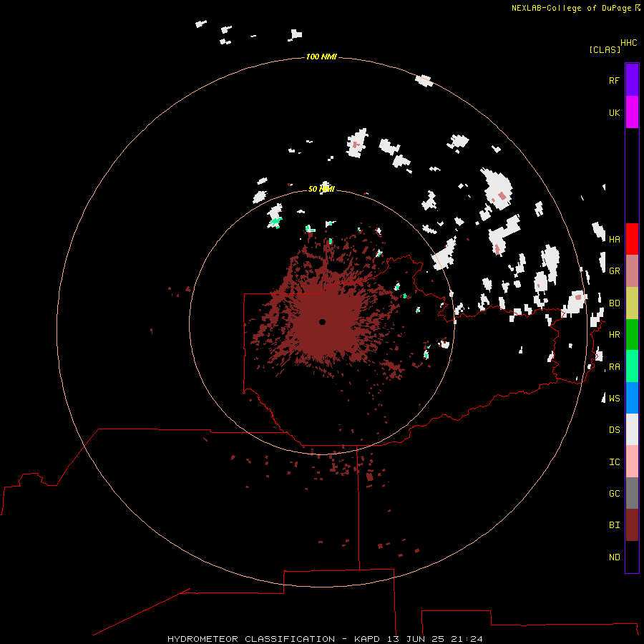This screenshot has width=644, height=644.
Task: Click the BD legend label
Action: click(x=614, y=303)
